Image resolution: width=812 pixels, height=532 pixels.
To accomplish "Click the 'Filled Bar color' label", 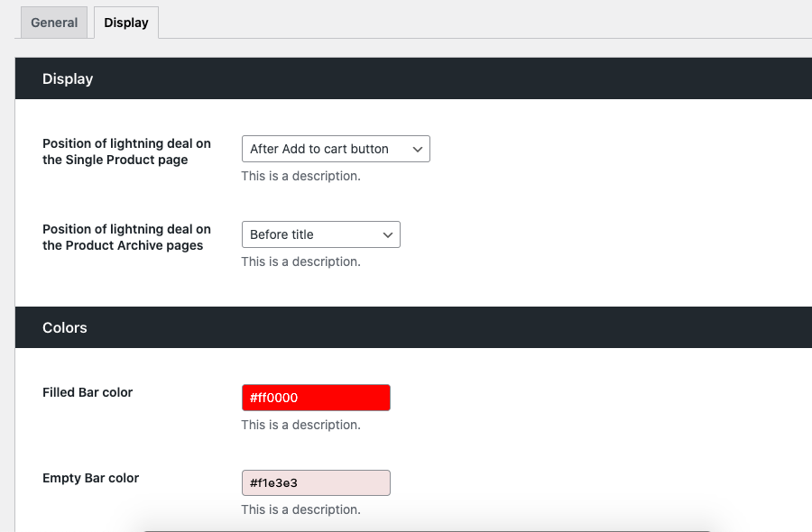I will pos(88,392).
